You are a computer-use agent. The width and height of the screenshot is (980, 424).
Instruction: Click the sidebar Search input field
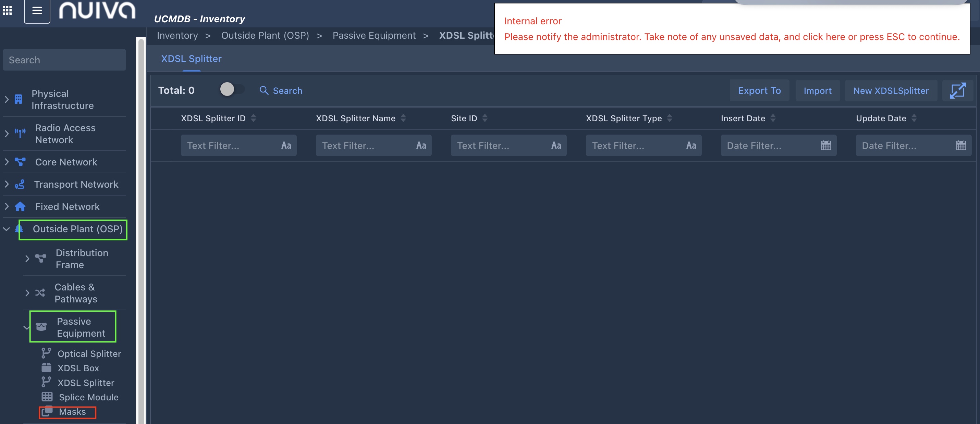(x=64, y=60)
